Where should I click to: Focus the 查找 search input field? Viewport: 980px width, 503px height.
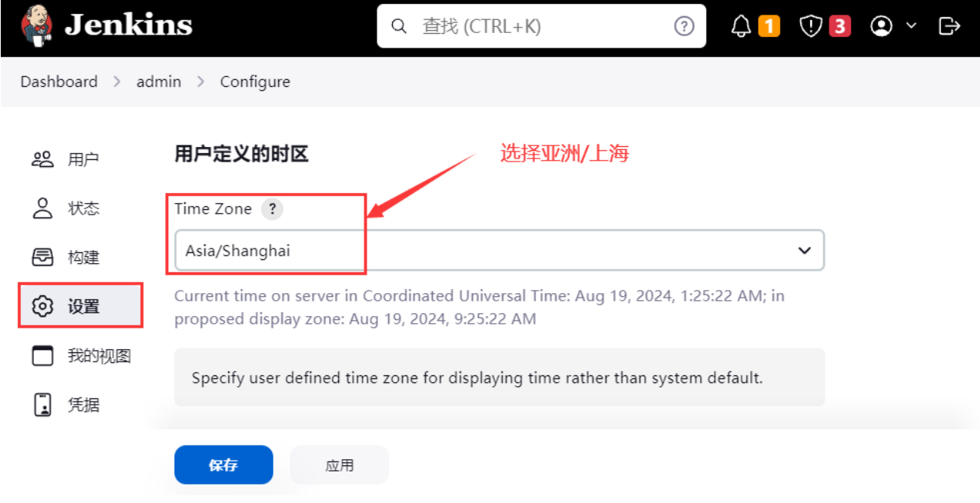pos(542,26)
